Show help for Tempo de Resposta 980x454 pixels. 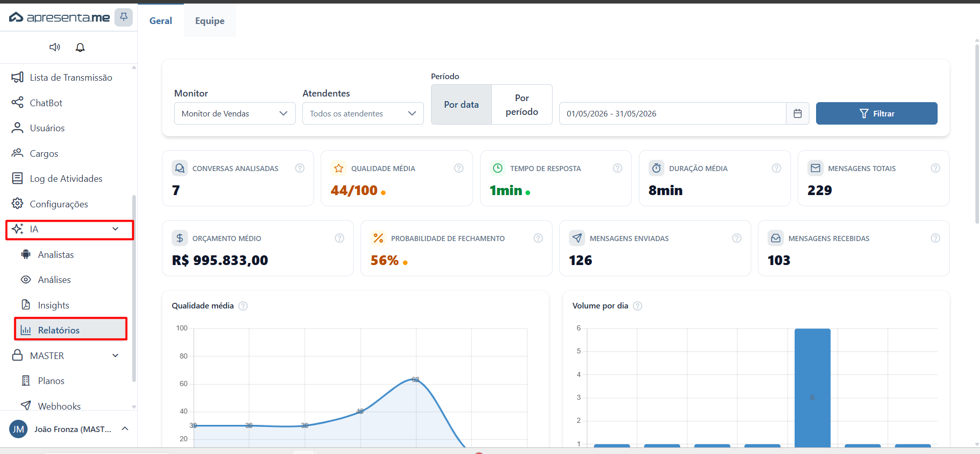point(618,168)
